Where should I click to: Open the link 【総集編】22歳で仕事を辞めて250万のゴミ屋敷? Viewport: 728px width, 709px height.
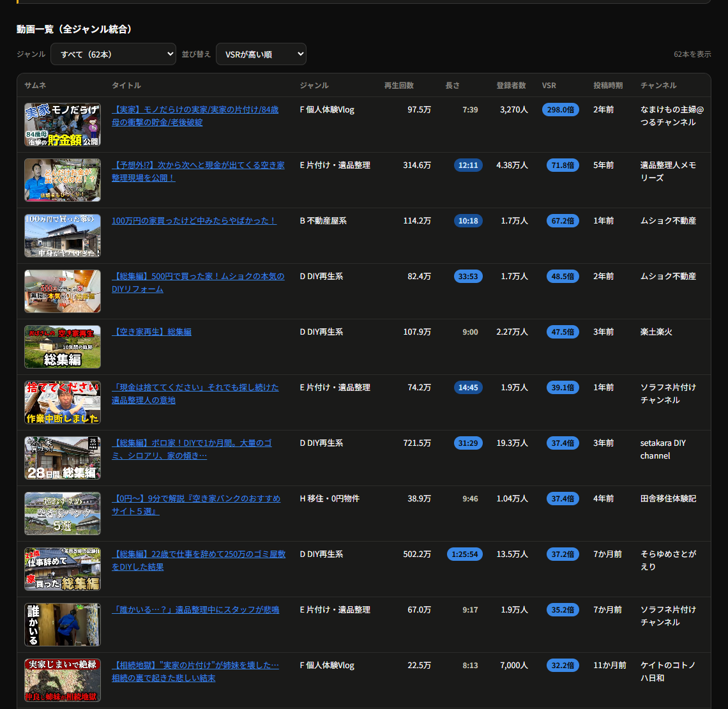click(x=198, y=560)
